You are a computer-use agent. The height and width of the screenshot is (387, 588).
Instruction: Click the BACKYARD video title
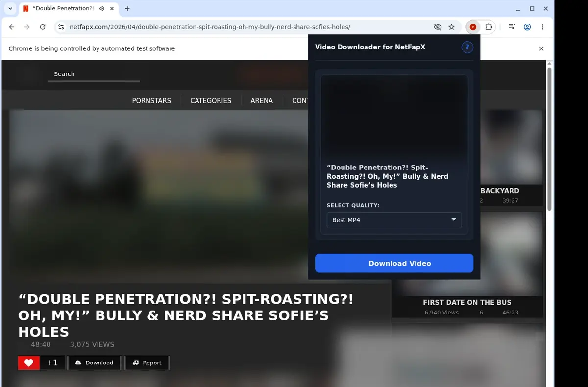click(x=500, y=191)
